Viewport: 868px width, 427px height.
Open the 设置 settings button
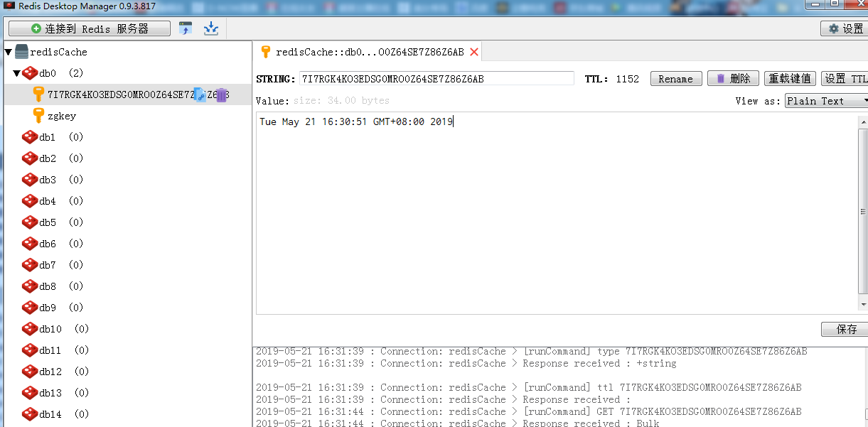pyautogui.click(x=845, y=28)
